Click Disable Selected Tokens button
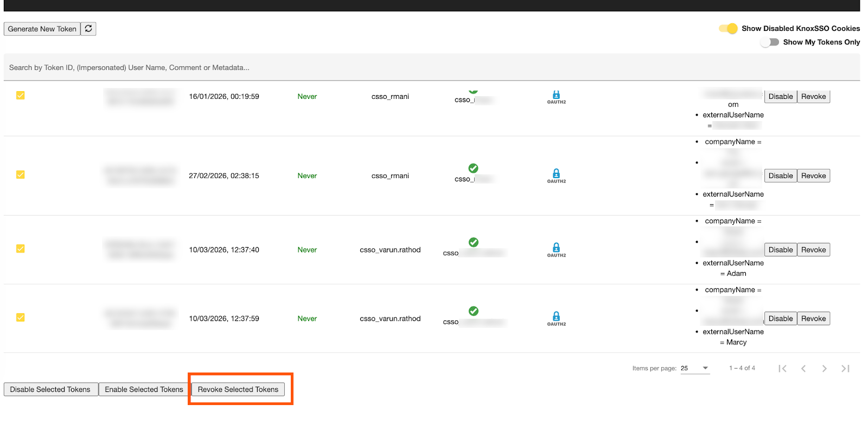This screenshot has height=423, width=868. [x=50, y=389]
